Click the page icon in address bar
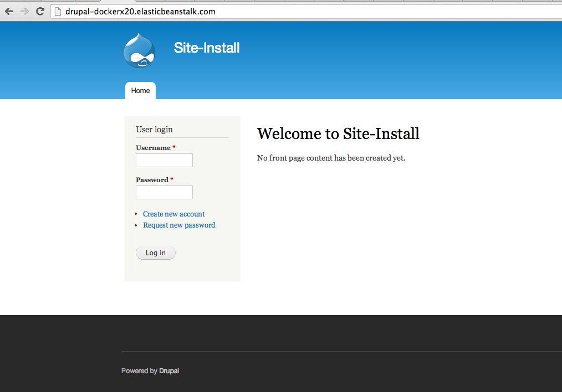This screenshot has width=562, height=392. pos(58,12)
